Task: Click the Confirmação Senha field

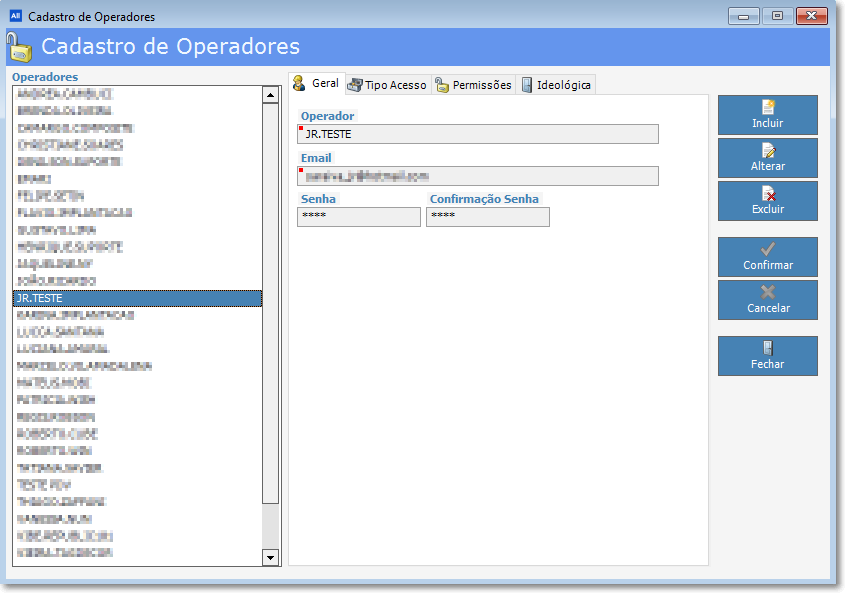Action: tap(488, 217)
